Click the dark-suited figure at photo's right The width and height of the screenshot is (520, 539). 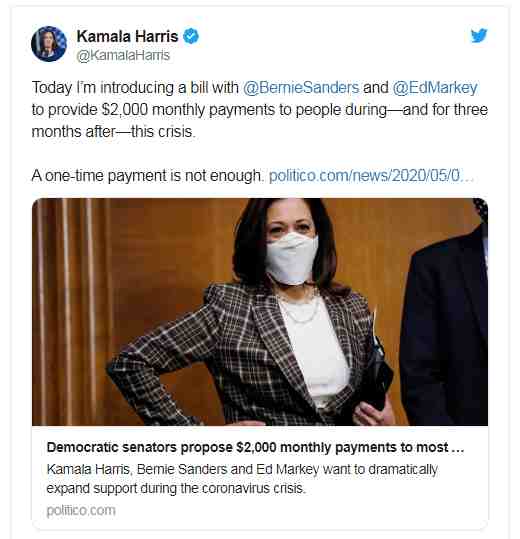[x=445, y=325]
